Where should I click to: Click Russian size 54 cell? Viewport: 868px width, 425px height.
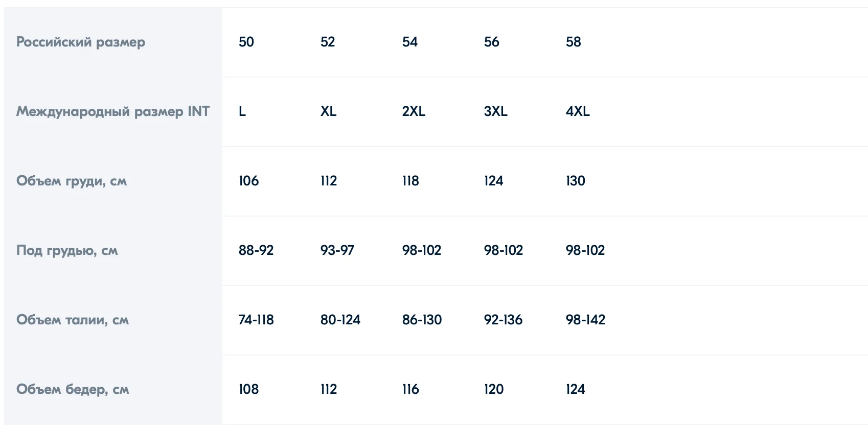coord(410,42)
